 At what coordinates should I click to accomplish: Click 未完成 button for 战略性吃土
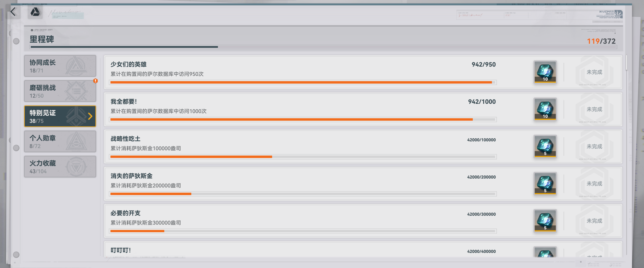594,146
